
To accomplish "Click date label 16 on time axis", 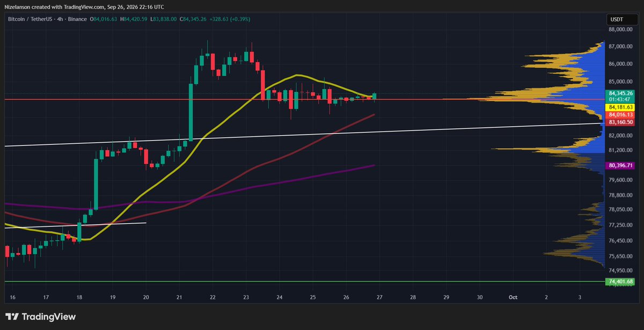I will pyautogui.click(x=13, y=297).
